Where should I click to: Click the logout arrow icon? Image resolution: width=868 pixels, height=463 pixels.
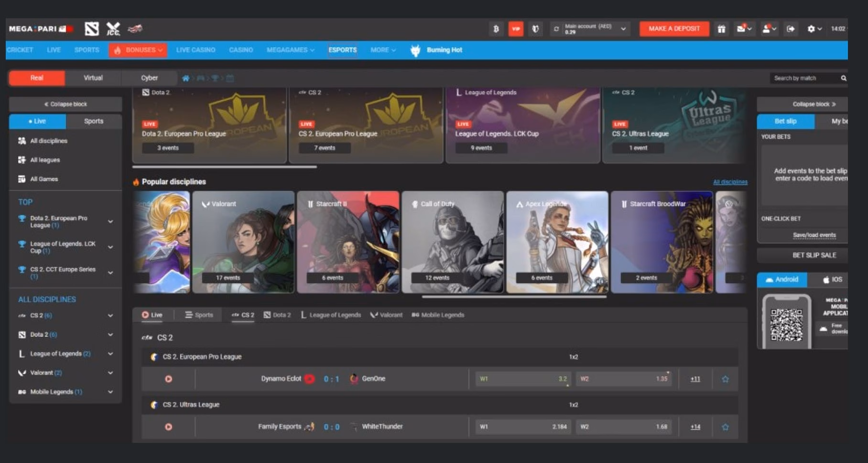(x=791, y=29)
